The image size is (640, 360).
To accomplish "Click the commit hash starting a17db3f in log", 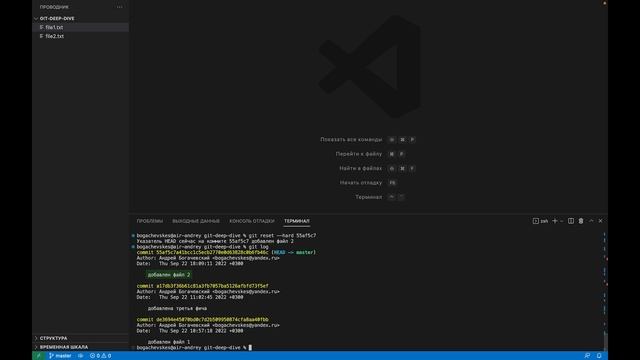I will [212, 286].
